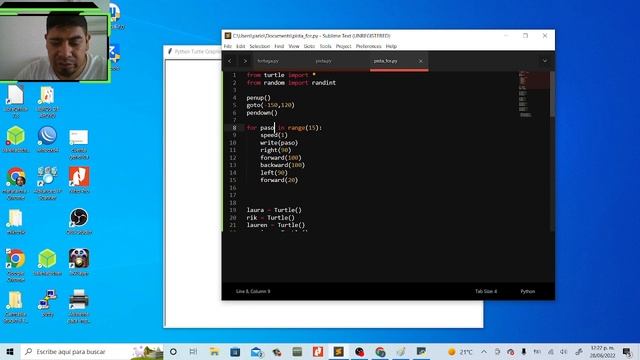Viewport: 640px width, 360px height.
Task: Click the 'write(paso)' code line
Action: click(279, 142)
